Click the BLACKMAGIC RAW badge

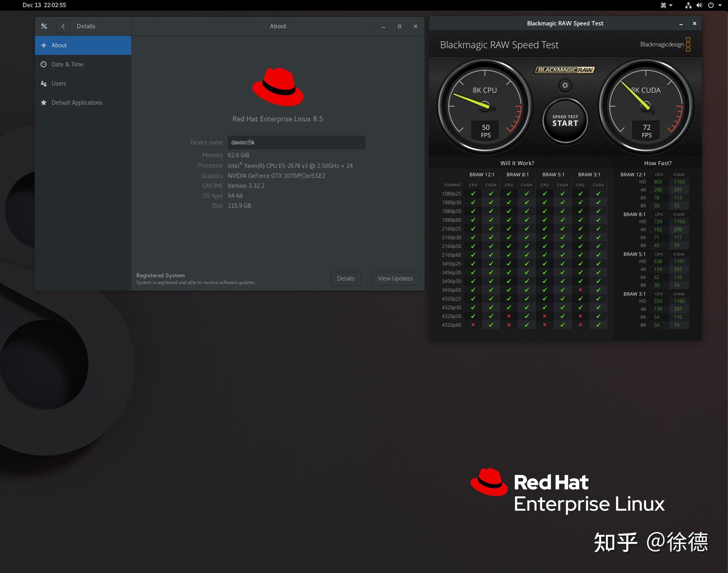pos(565,70)
